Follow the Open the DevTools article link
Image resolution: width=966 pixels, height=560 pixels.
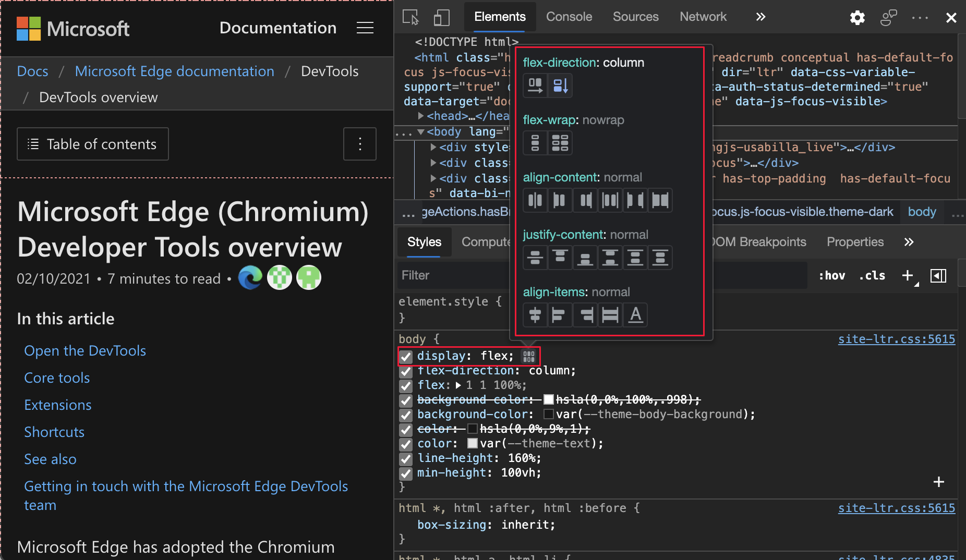pos(84,350)
